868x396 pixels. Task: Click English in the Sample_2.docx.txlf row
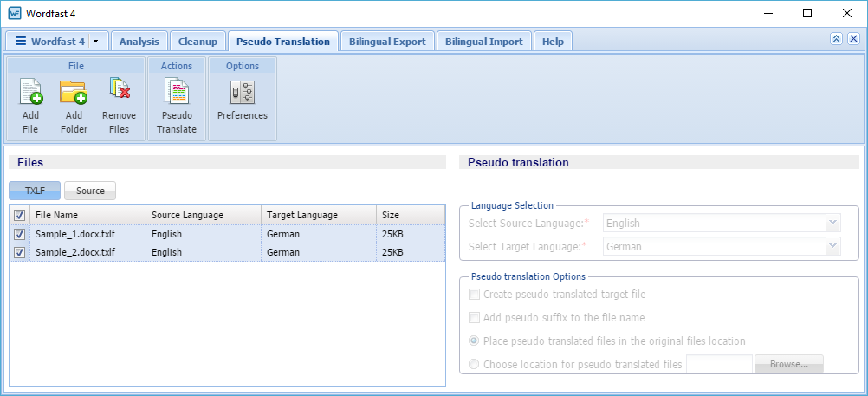tap(166, 252)
